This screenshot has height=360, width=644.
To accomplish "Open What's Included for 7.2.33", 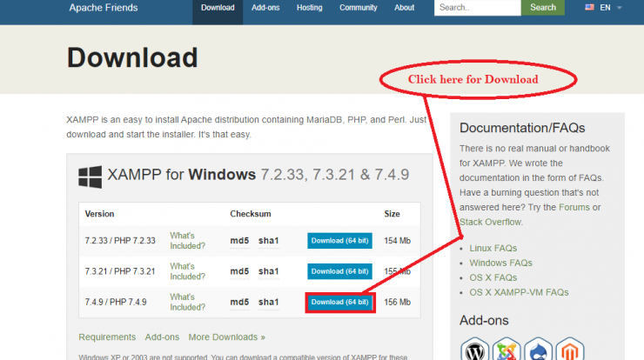I will pyautogui.click(x=187, y=241).
